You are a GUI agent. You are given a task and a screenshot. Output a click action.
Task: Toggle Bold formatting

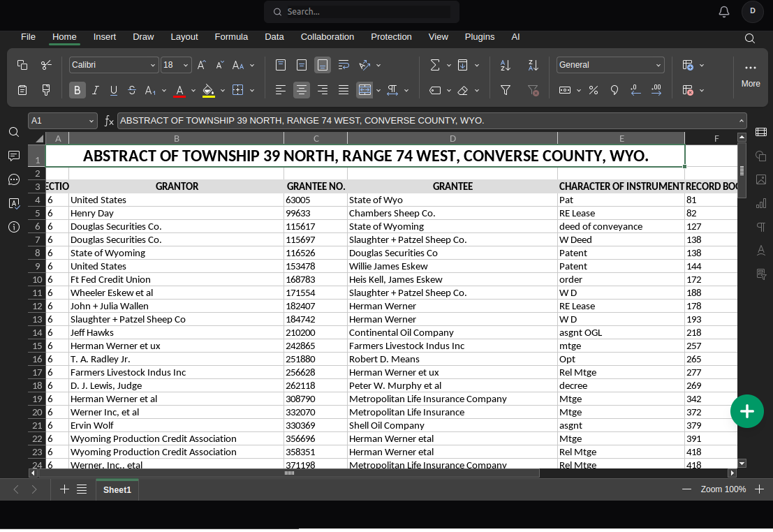pyautogui.click(x=77, y=90)
